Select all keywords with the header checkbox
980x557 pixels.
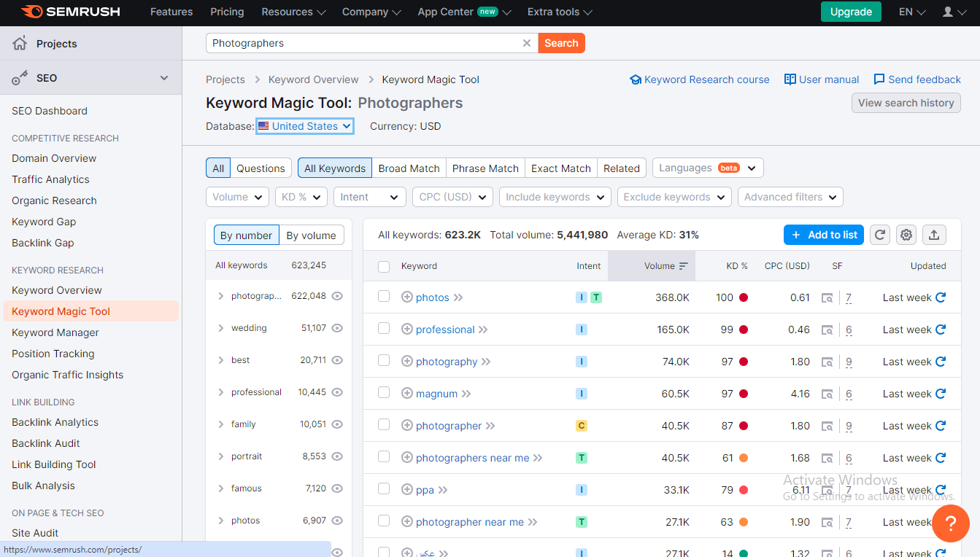coord(384,266)
